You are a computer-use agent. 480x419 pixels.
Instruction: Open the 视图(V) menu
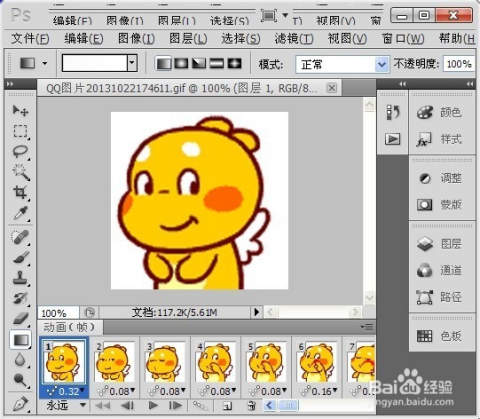347,39
